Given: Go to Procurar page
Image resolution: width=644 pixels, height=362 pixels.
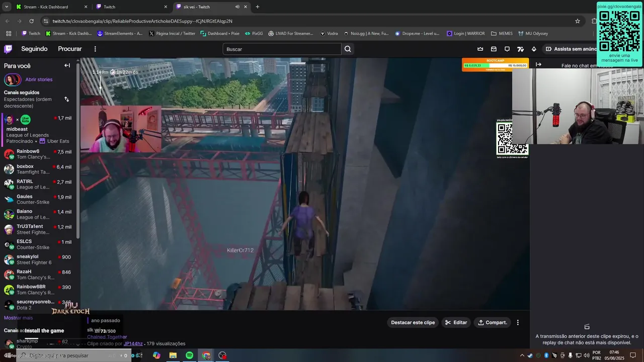Looking at the screenshot, I should pyautogui.click(x=70, y=49).
